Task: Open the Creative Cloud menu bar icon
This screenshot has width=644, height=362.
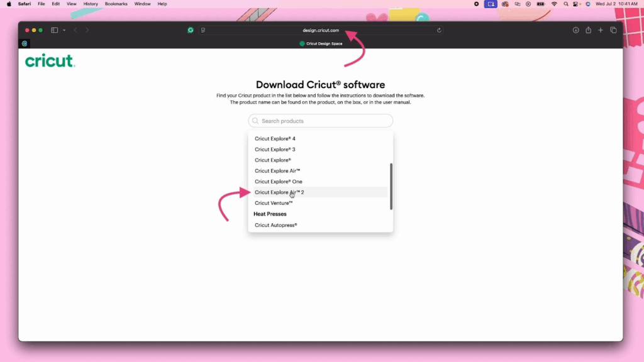Action: [x=505, y=4]
